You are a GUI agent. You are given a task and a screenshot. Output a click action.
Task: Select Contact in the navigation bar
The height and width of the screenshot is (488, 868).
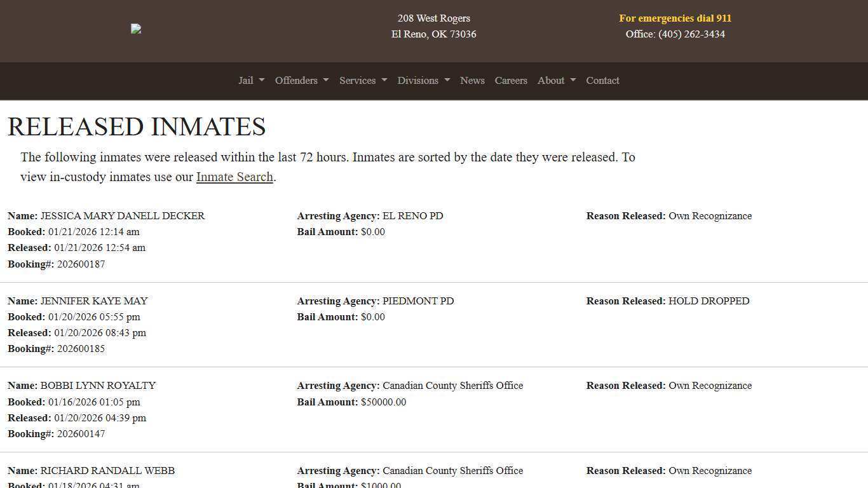click(602, 81)
